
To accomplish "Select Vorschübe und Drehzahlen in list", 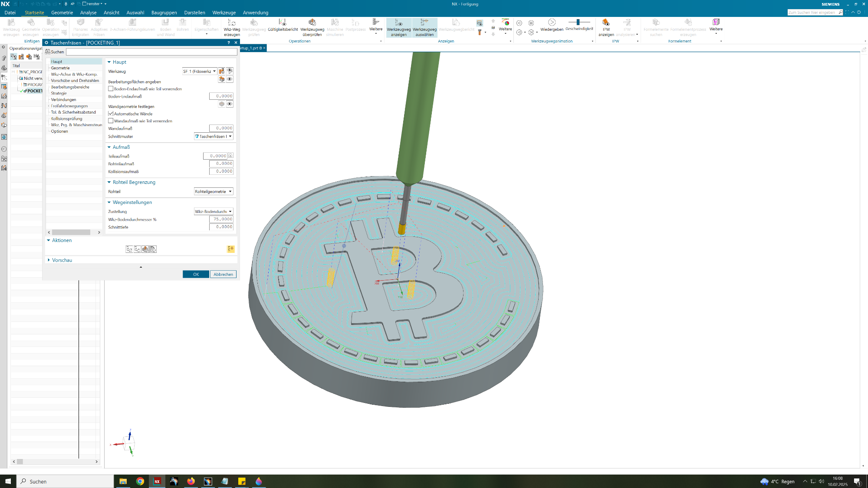I will pos(75,81).
